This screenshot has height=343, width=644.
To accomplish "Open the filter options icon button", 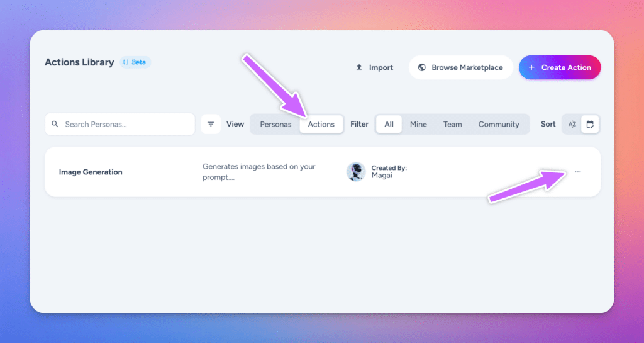I will coord(211,124).
